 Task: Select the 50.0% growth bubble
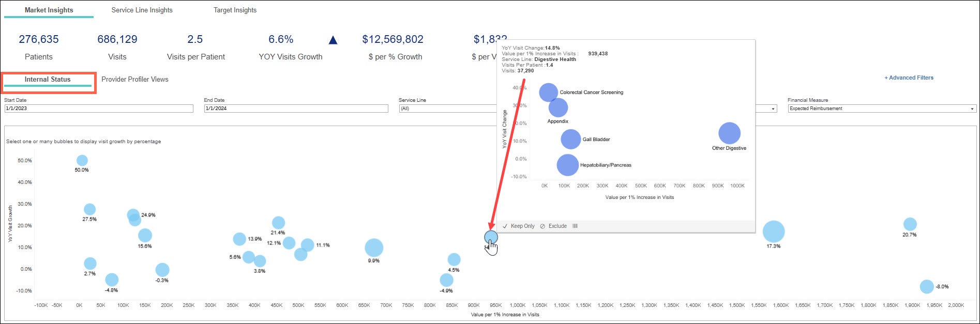82,161
